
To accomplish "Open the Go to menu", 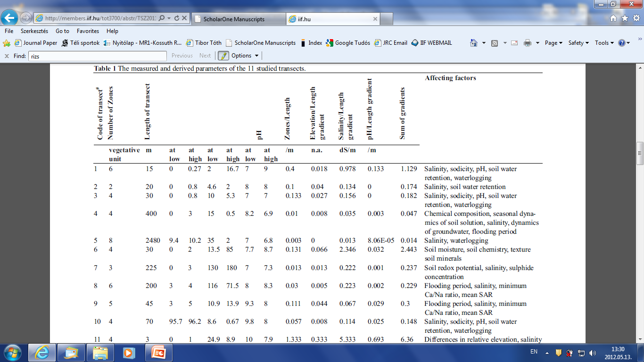I will [x=62, y=31].
